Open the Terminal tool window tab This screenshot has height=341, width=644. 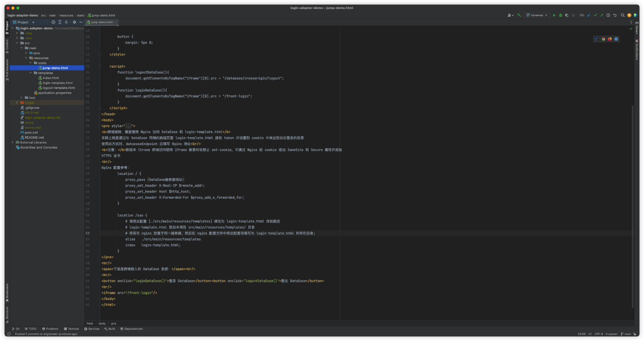click(x=71, y=329)
